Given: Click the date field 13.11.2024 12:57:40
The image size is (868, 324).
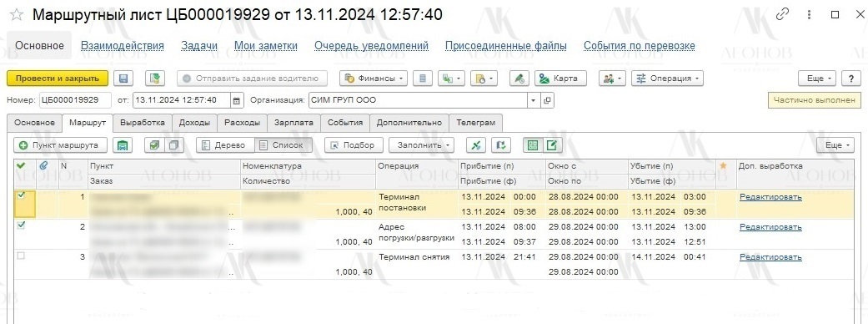Looking at the screenshot, I should (x=182, y=100).
